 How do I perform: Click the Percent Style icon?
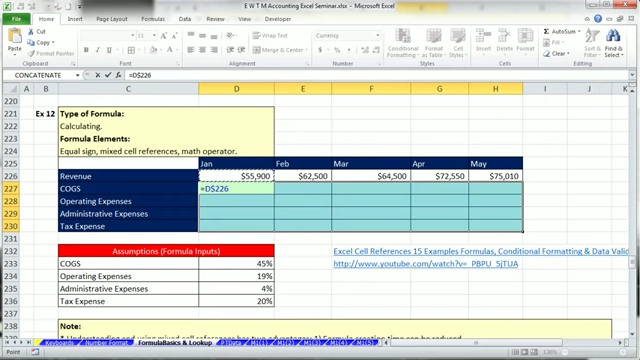pyautogui.click(x=337, y=50)
